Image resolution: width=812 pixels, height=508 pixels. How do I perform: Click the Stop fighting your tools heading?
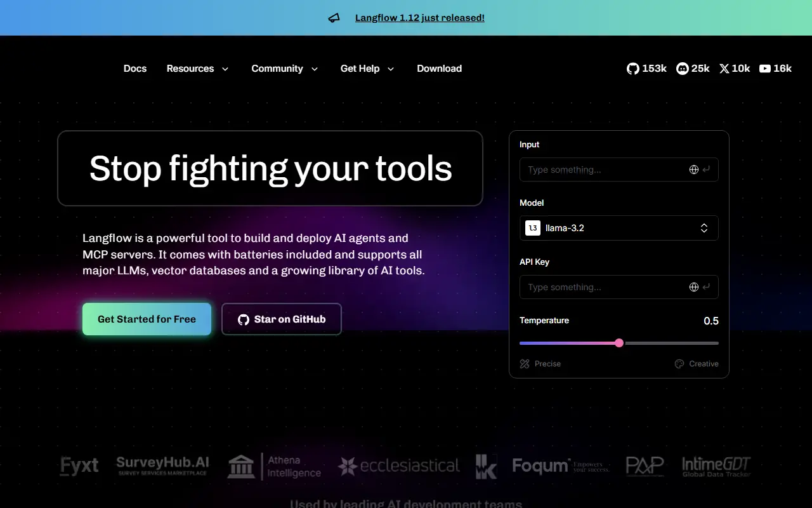[x=270, y=168]
